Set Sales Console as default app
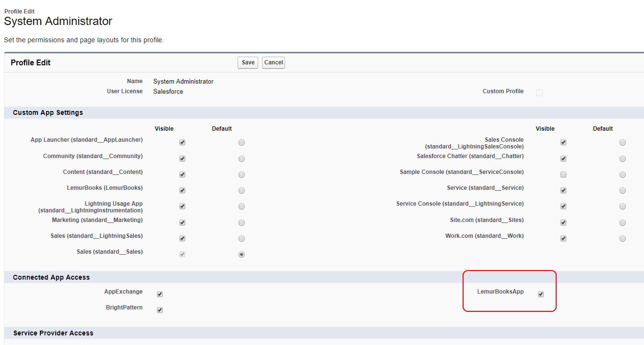The height and width of the screenshot is (345, 644). [x=622, y=142]
